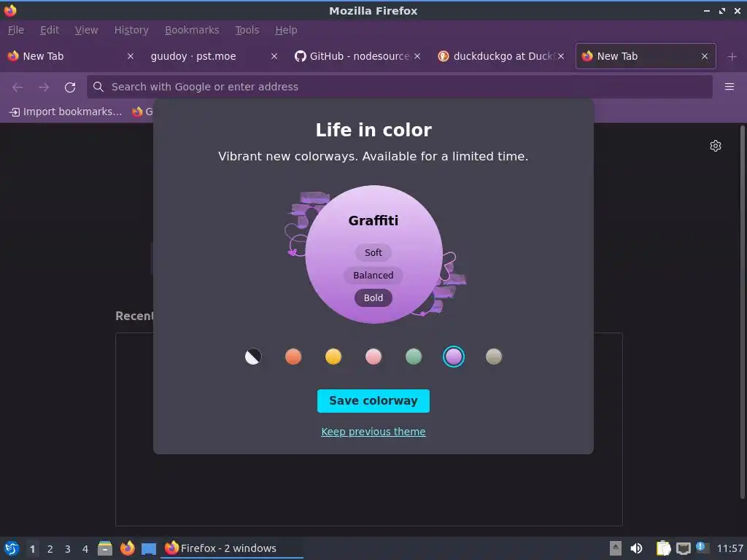Click the Import bookmarks toolbar item
Image resolution: width=747 pixels, height=560 pixels.
[x=66, y=112]
